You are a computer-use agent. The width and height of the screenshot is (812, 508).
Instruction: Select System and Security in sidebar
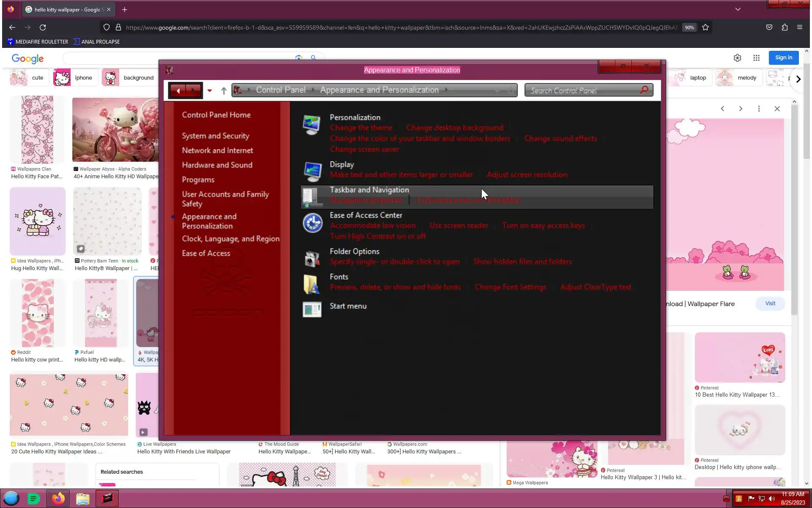tap(215, 136)
